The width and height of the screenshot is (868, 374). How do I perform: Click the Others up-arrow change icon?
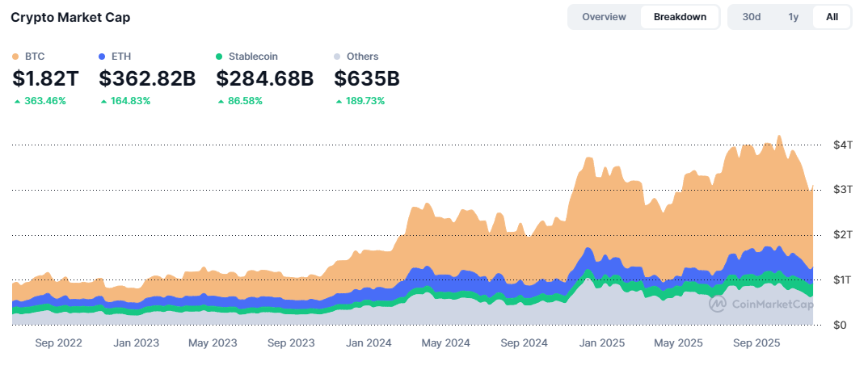[x=339, y=102]
